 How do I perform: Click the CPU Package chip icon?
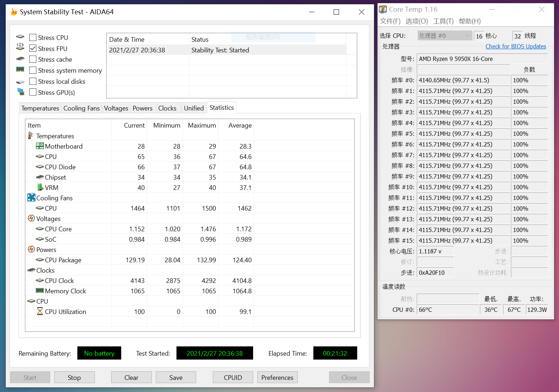coord(40,259)
